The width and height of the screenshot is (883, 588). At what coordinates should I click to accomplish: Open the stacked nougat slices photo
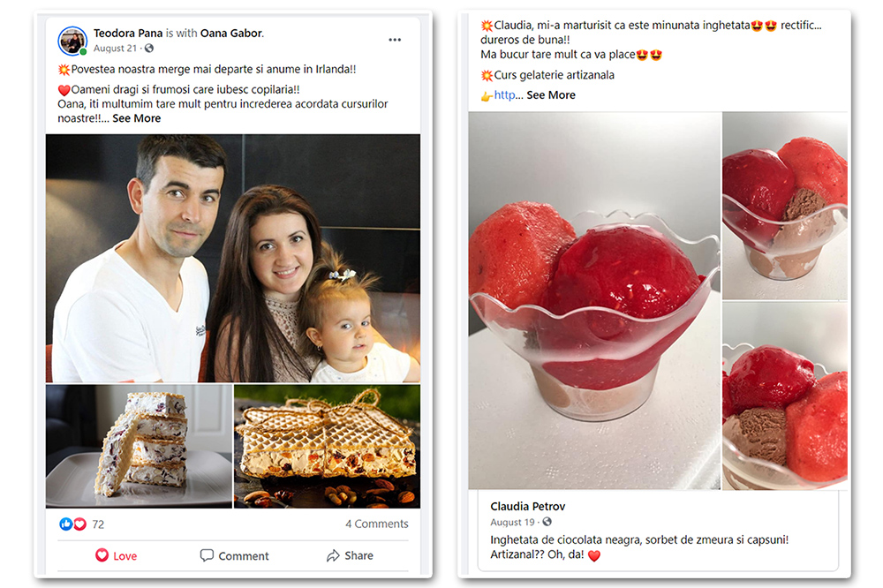[140, 447]
